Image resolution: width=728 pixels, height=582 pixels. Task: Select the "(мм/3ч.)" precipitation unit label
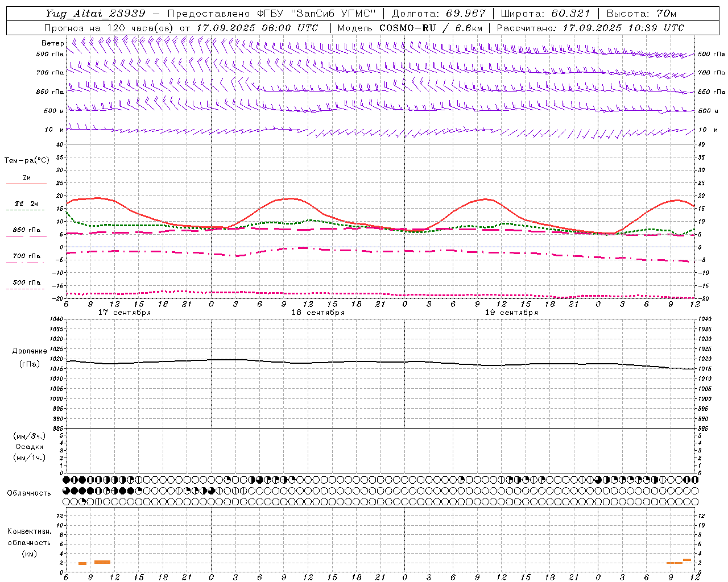coord(29,436)
